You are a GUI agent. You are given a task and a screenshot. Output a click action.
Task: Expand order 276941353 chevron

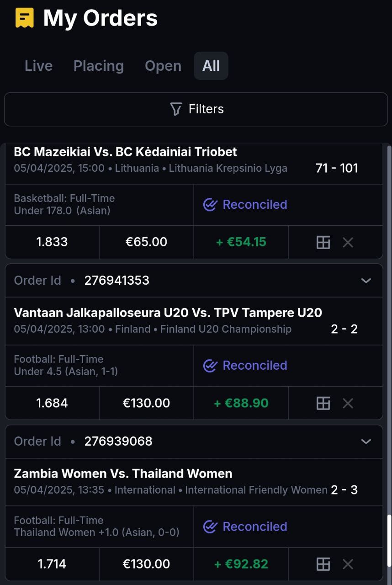point(366,281)
